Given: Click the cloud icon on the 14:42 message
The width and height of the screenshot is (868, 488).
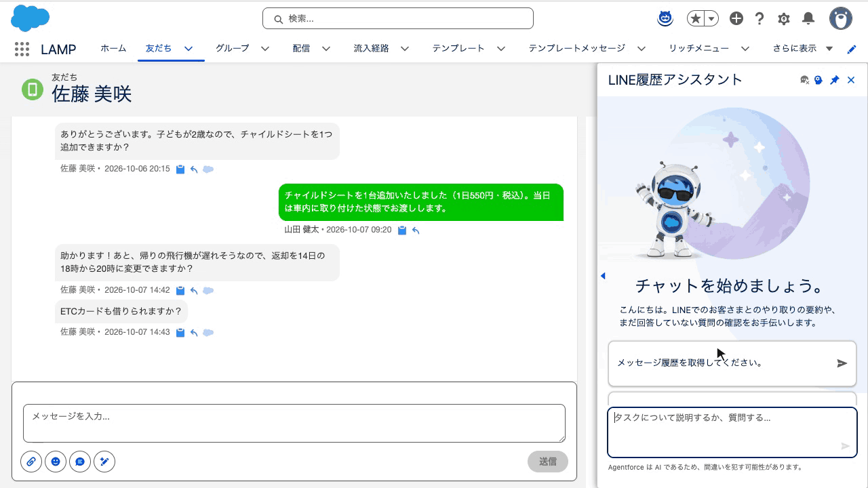Looking at the screenshot, I should (x=208, y=290).
